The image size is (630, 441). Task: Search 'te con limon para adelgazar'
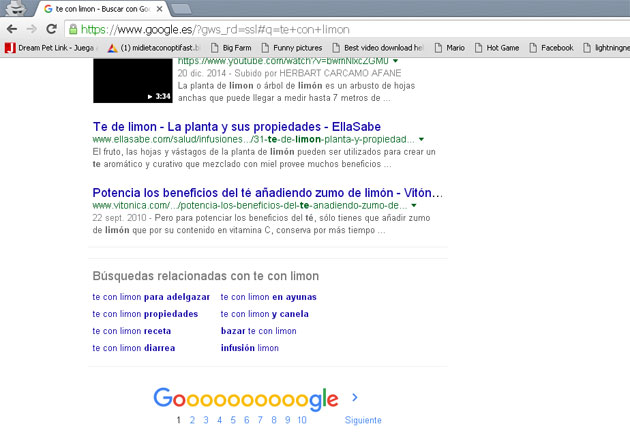151,297
